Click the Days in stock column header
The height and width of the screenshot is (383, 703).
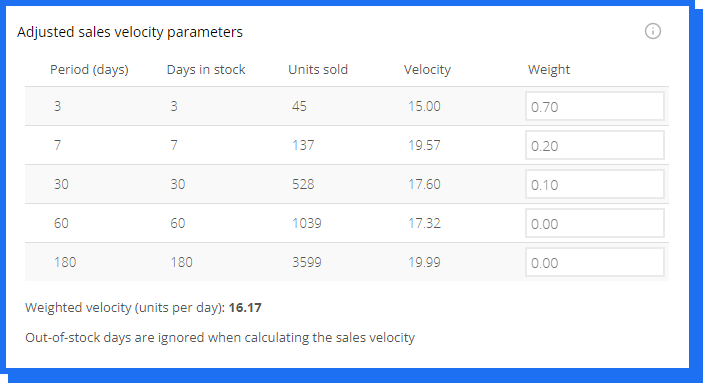[x=206, y=70]
